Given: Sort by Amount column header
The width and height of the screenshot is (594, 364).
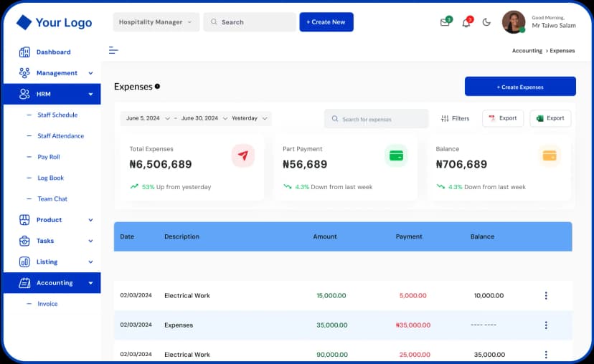Looking at the screenshot, I should pos(325,236).
